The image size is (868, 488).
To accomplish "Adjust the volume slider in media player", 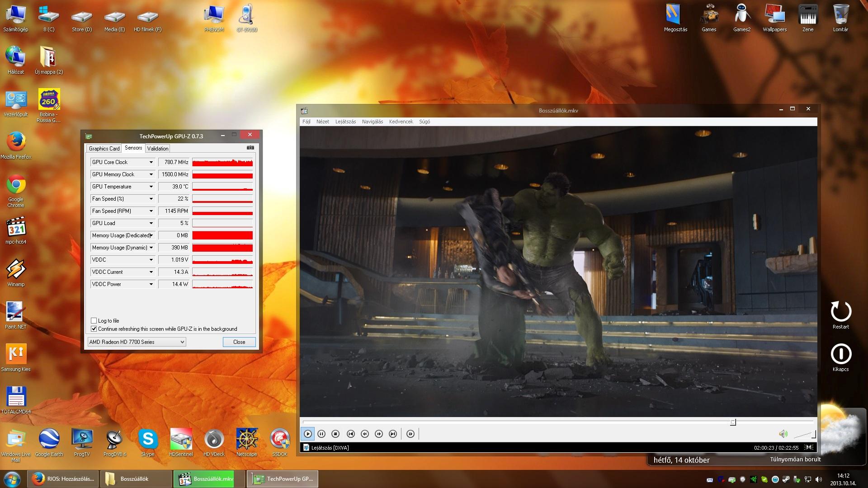I will pos(805,435).
